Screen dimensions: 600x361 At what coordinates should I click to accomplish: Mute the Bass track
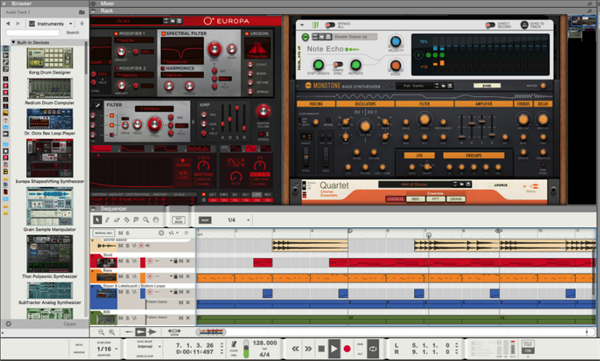(121, 276)
